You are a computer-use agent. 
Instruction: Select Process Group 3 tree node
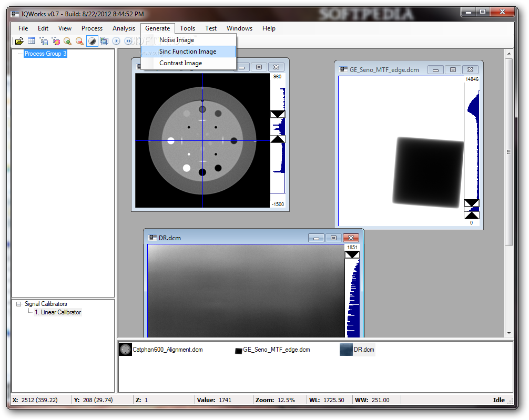(45, 54)
